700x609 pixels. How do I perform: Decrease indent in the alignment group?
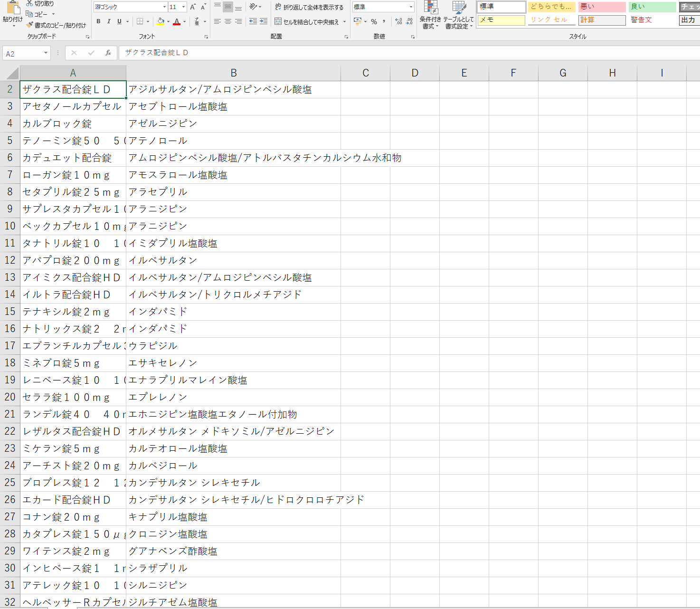click(253, 21)
